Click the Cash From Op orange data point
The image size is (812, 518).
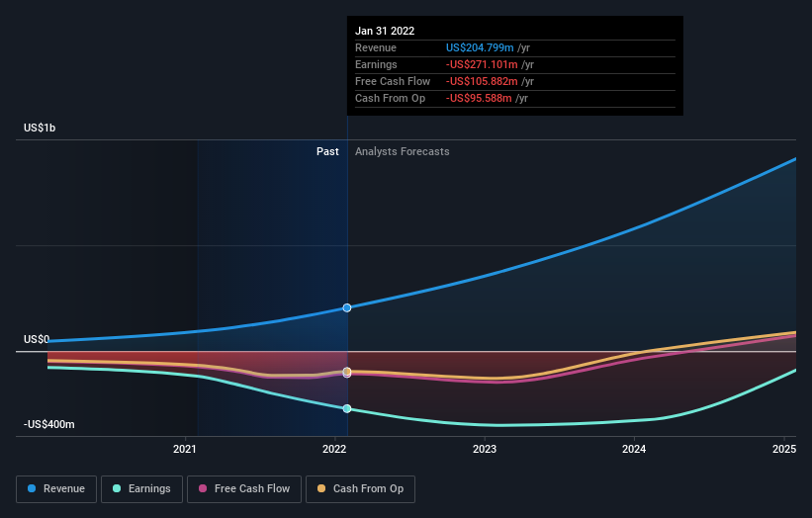tap(347, 371)
